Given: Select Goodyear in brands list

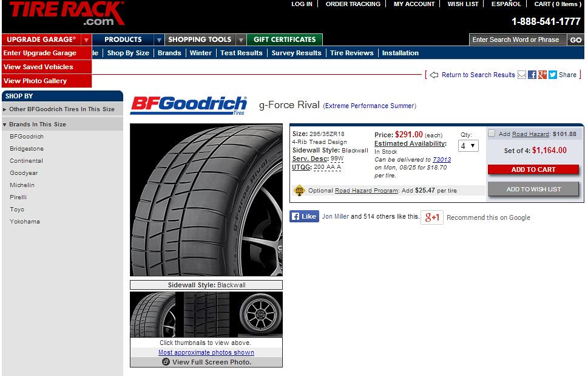Looking at the screenshot, I should click(24, 173).
